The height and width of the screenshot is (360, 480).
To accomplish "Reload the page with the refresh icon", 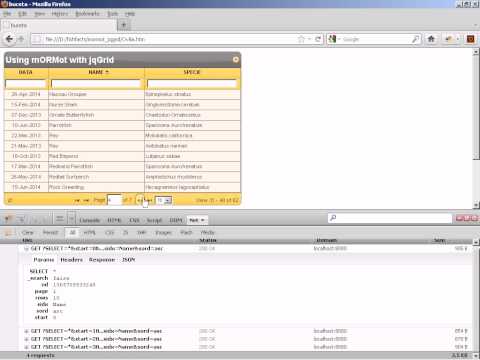I will pos(318,39).
